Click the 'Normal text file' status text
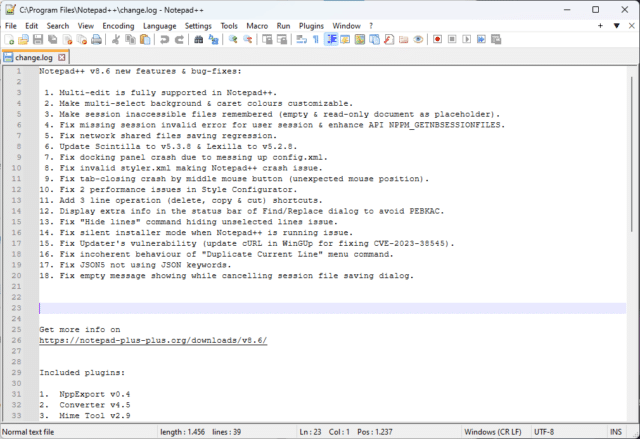Image resolution: width=640 pixels, height=439 pixels. click(28, 432)
